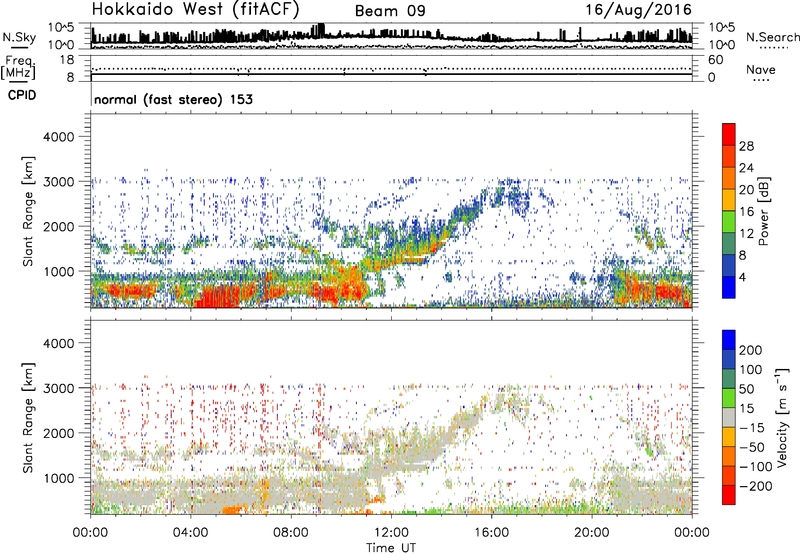Click the "60" Nave axis tick
Viewport: 800px width, 554px height.
click(715, 60)
